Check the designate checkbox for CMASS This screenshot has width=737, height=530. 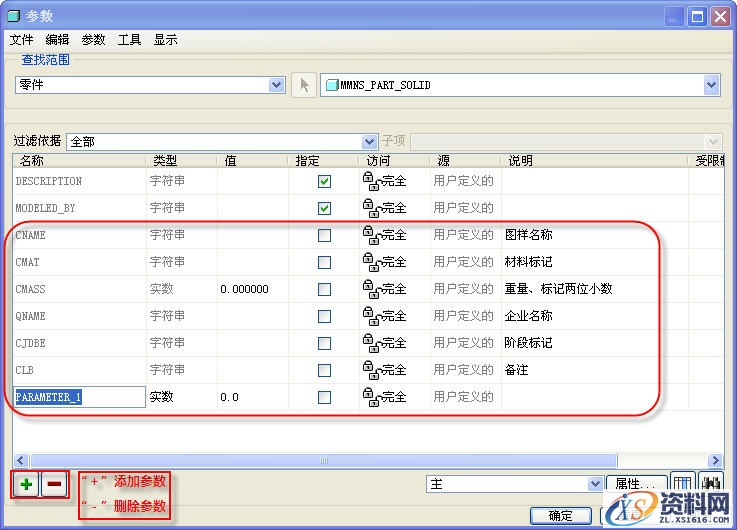click(324, 289)
